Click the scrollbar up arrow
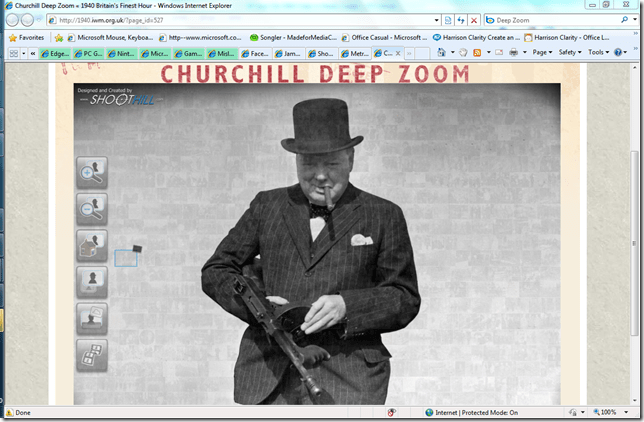The width and height of the screenshot is (644, 422). (635, 67)
